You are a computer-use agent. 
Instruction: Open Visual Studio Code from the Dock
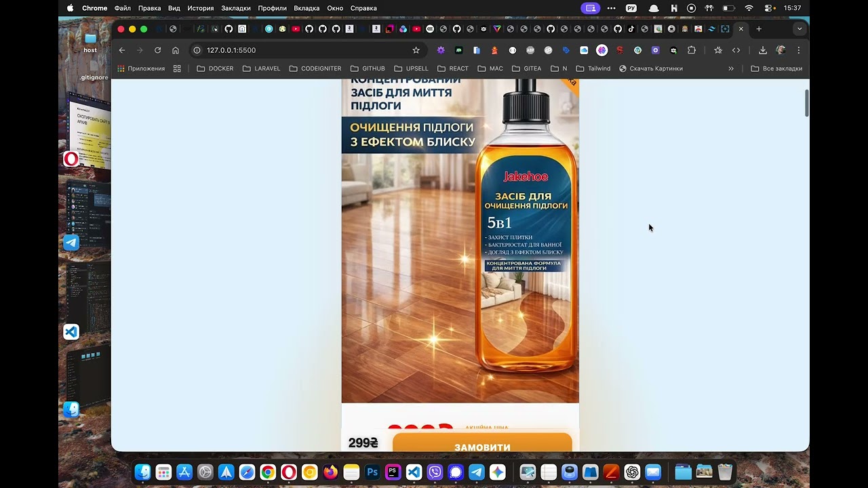[x=414, y=472]
